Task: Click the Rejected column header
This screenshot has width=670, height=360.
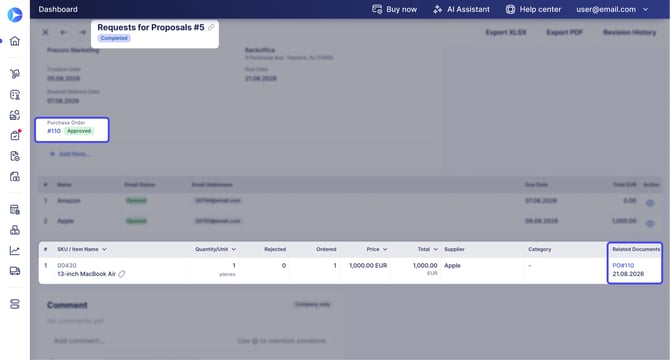Action: [x=275, y=249]
